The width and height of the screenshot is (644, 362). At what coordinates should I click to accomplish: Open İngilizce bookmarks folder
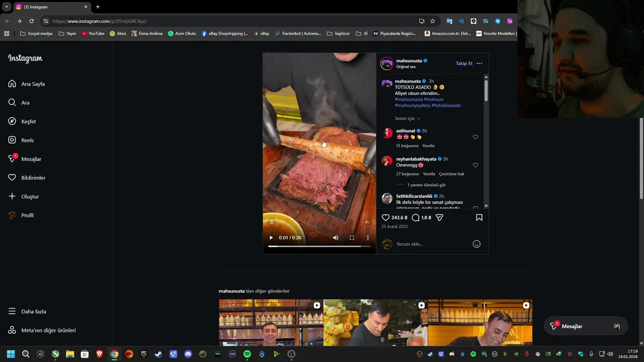338,34
